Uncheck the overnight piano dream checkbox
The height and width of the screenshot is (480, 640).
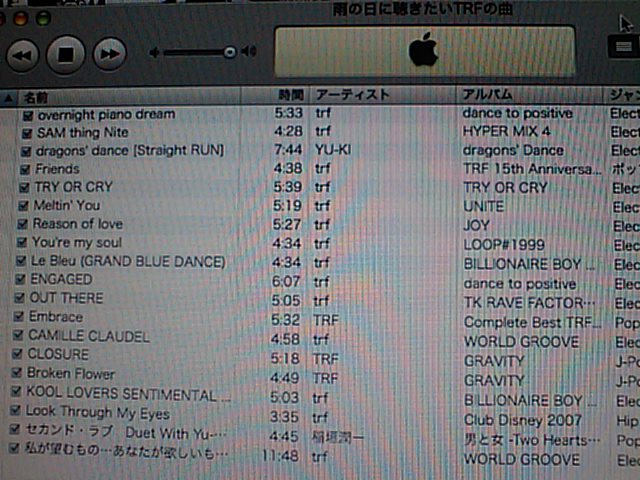(x=28, y=116)
